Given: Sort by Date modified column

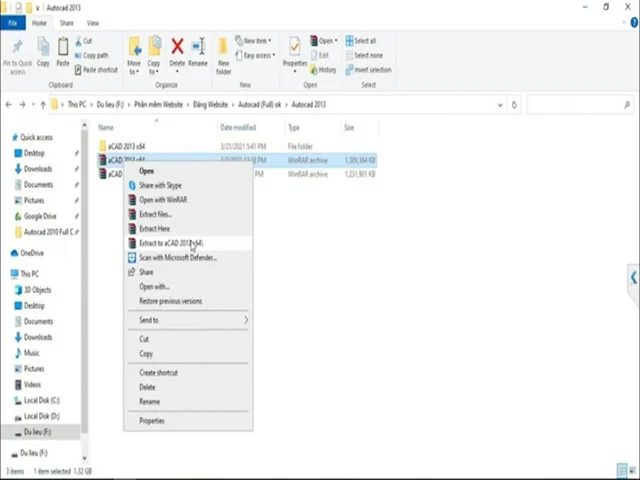Looking at the screenshot, I should (238, 128).
